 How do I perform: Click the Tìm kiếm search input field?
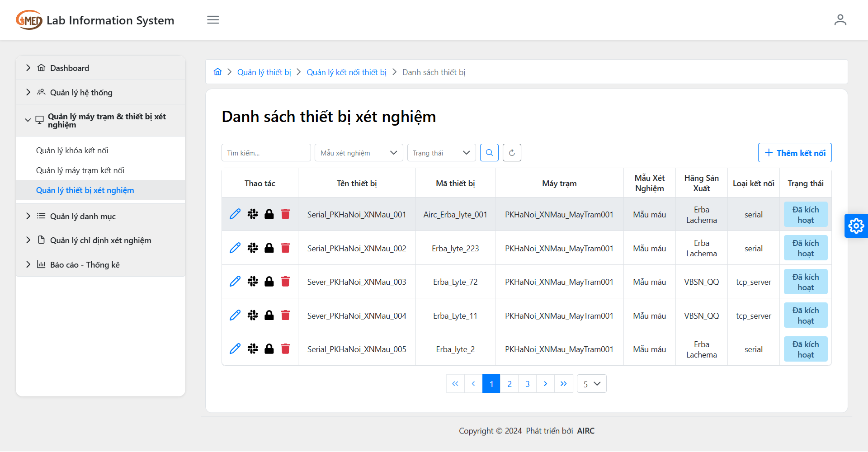coord(266,153)
